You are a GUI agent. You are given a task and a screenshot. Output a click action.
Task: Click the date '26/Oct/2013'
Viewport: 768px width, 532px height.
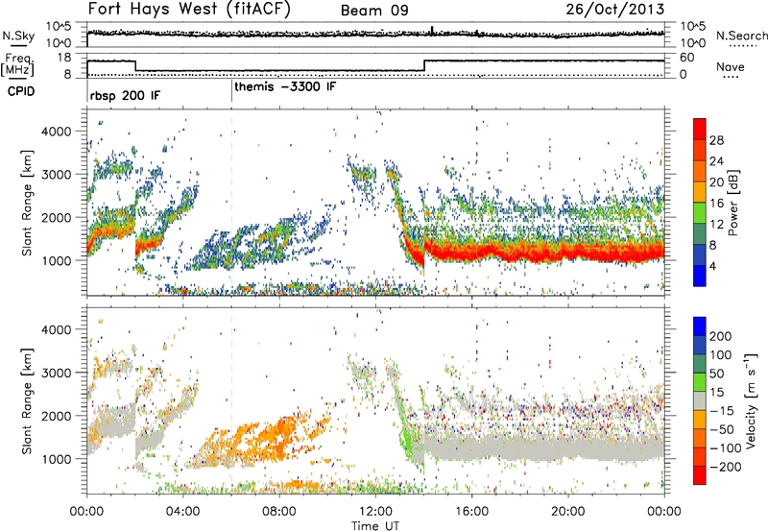[x=615, y=10]
